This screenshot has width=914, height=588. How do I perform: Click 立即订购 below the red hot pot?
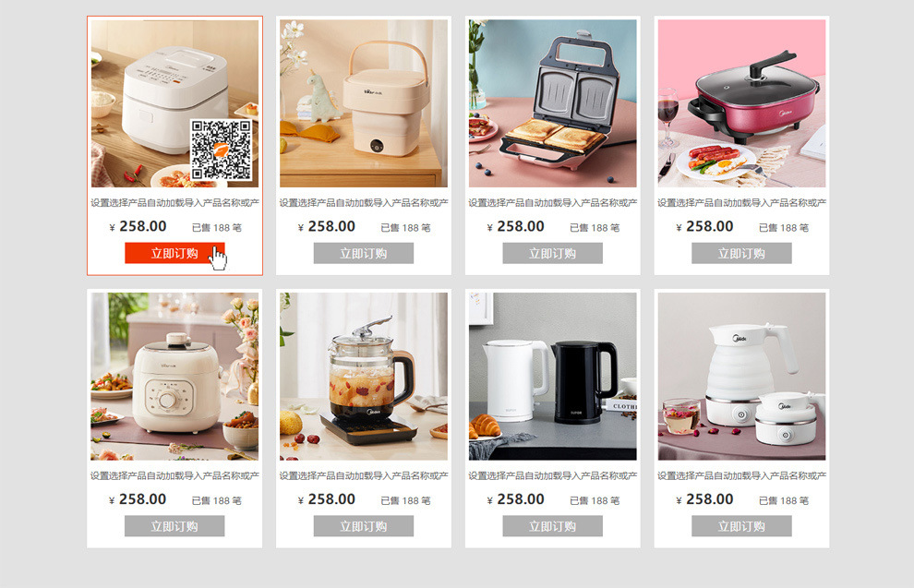(x=741, y=254)
